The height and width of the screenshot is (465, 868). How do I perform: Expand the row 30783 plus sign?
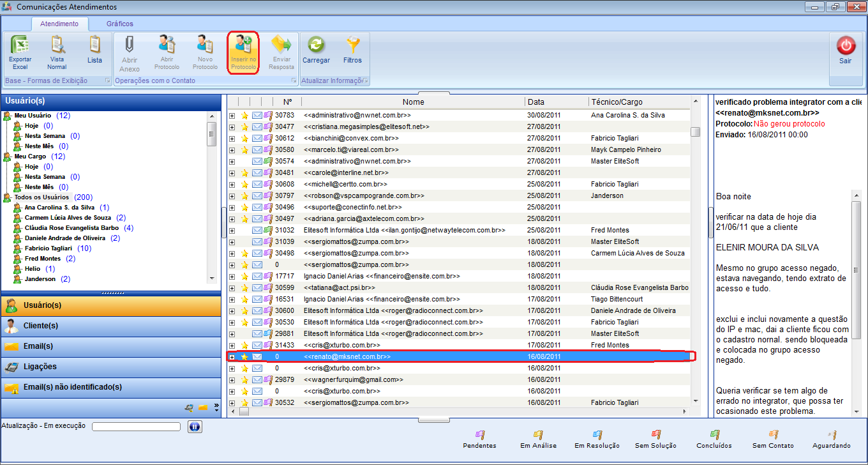232,116
